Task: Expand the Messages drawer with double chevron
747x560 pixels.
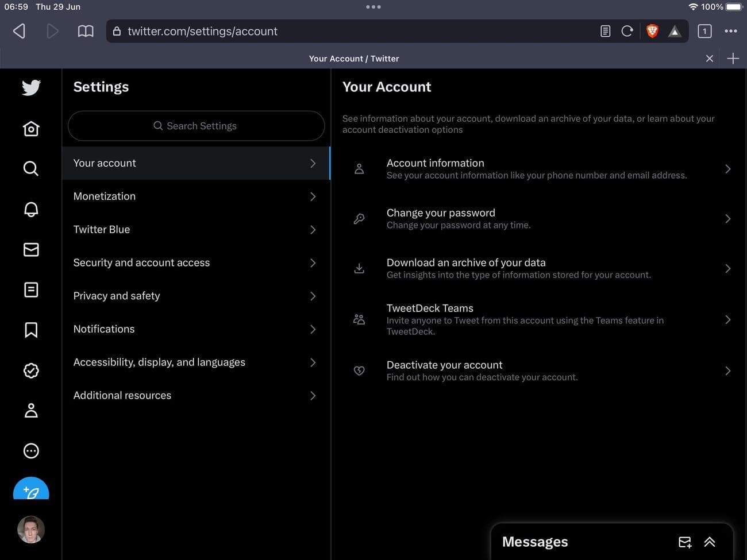Action: pos(710,542)
